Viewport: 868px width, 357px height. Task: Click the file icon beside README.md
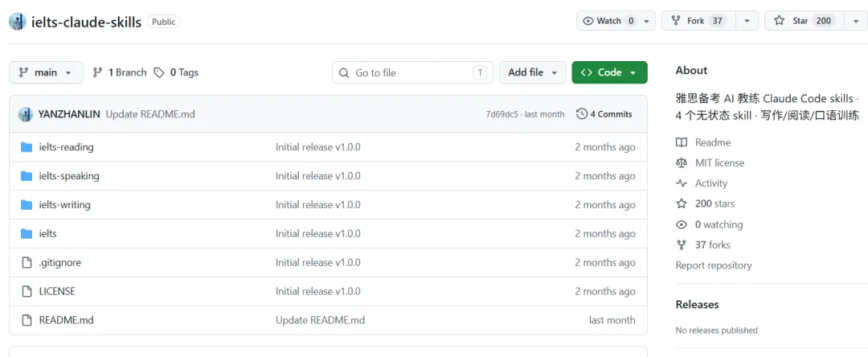[27, 320]
